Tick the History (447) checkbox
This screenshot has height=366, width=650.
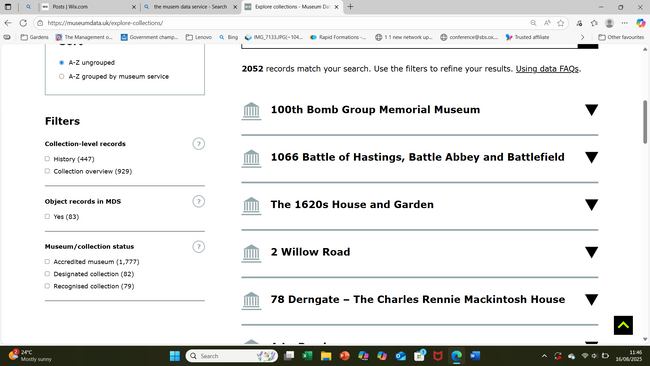click(47, 159)
